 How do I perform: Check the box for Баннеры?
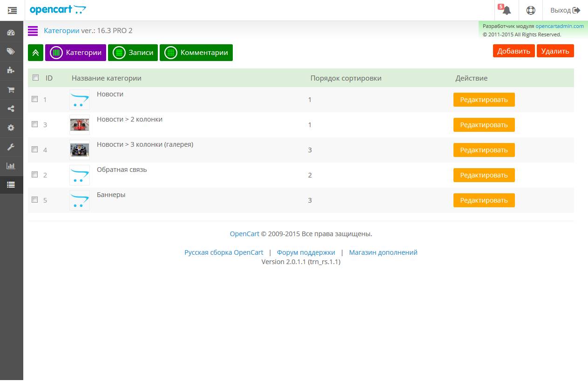pos(34,200)
